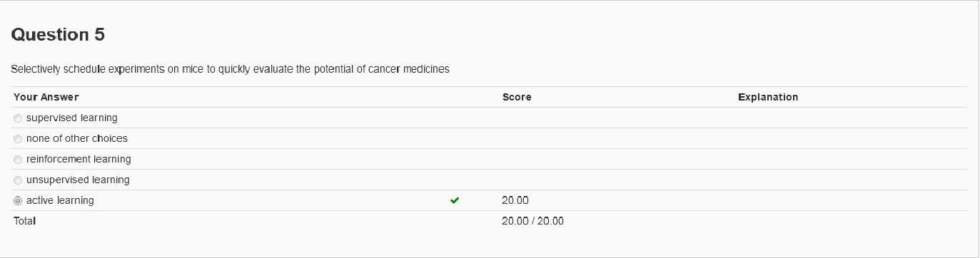The height and width of the screenshot is (258, 980).
Task: Click the 'reinforcement learning' answer text
Action: pos(79,159)
